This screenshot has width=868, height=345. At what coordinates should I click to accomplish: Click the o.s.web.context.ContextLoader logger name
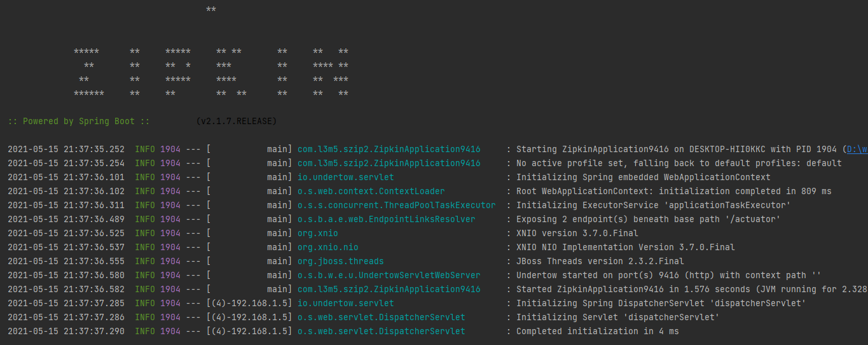371,192
